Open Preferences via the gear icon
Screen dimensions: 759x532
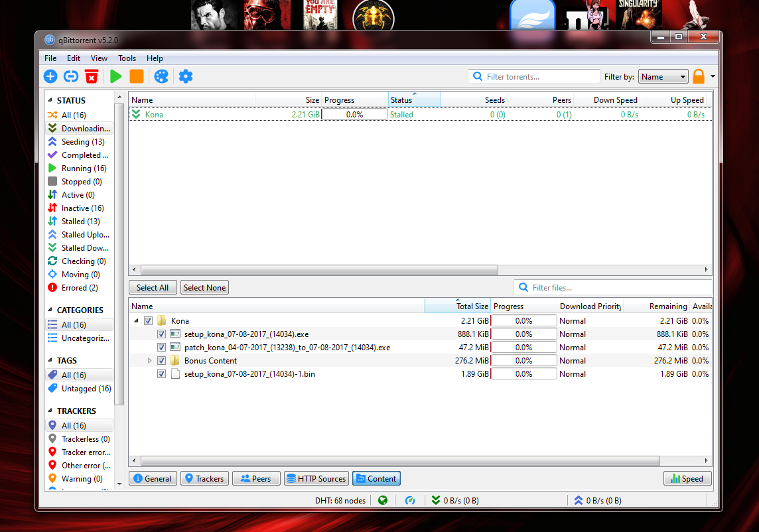click(x=186, y=76)
